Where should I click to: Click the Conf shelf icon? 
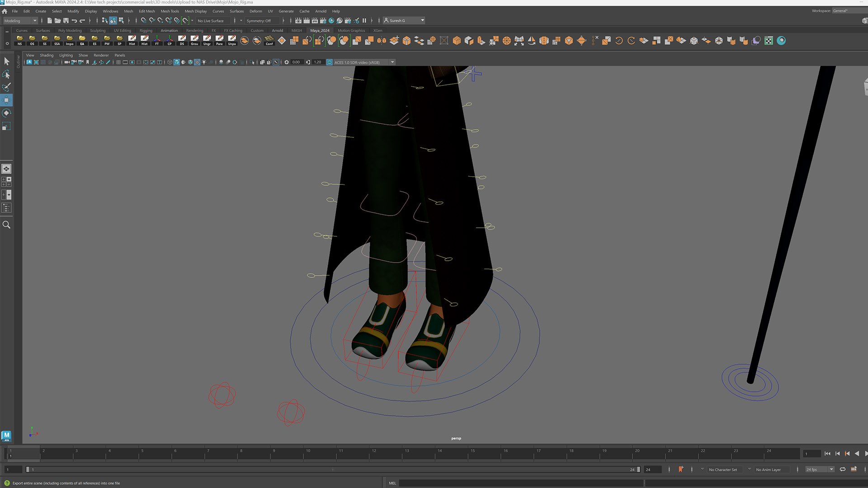point(269,41)
